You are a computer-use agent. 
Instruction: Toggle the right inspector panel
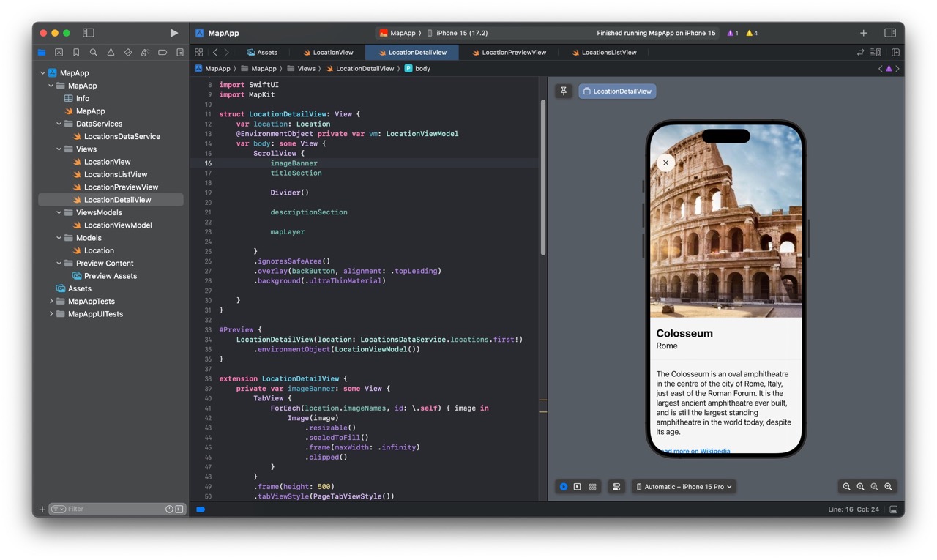[890, 33]
